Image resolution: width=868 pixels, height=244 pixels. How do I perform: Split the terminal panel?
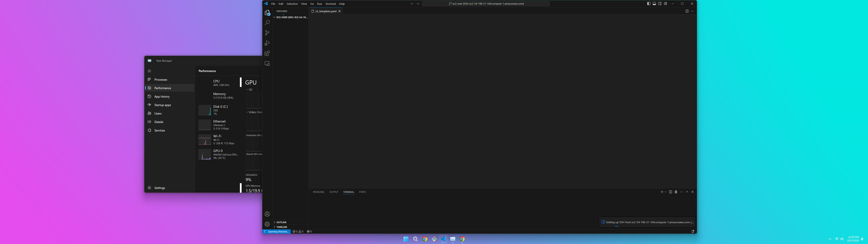[x=670, y=192]
